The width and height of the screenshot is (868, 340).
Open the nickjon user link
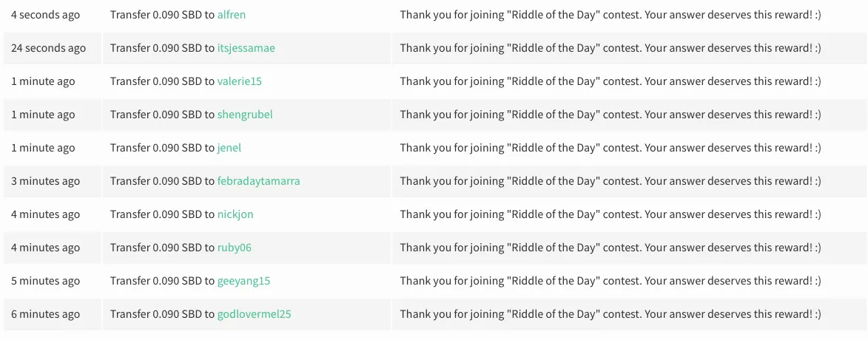click(x=235, y=214)
